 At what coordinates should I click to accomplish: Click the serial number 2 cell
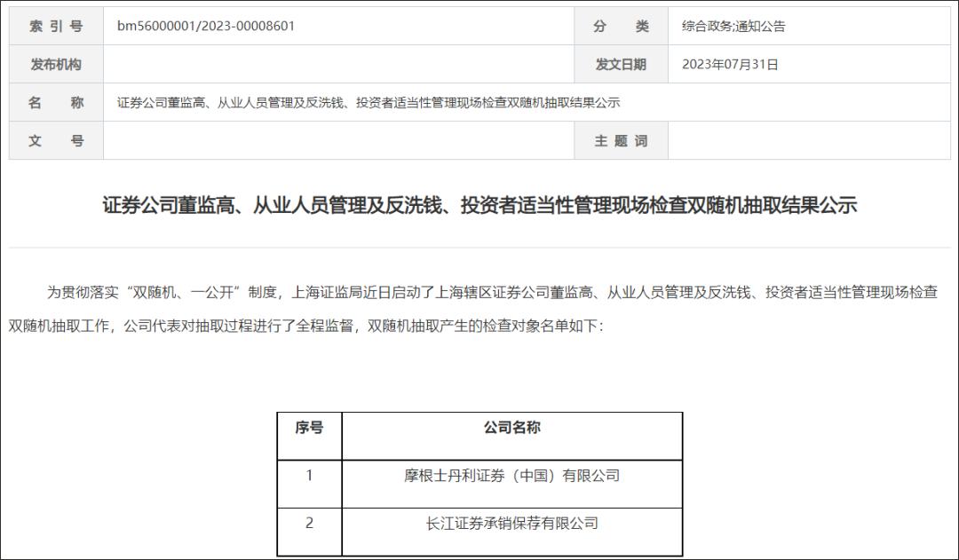pyautogui.click(x=310, y=532)
